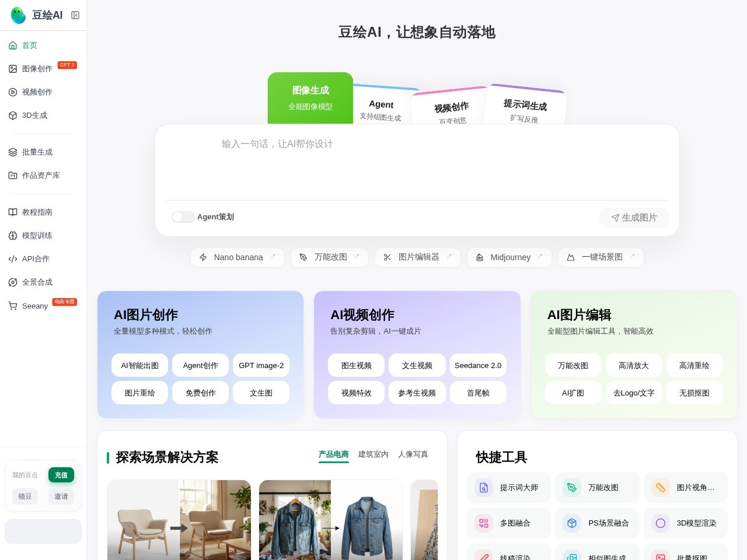747x560 pixels.
Task: Click the AI扩图 button
Action: [573, 393]
